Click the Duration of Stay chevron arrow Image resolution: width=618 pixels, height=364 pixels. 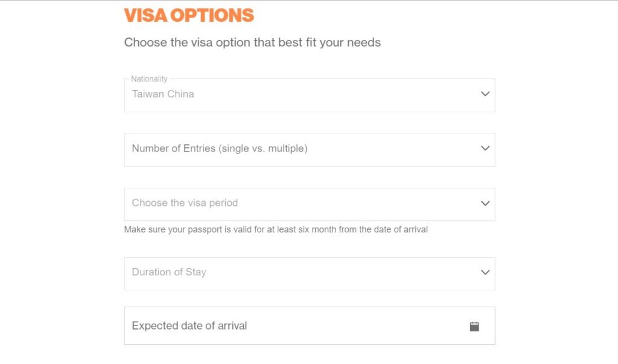coord(485,272)
